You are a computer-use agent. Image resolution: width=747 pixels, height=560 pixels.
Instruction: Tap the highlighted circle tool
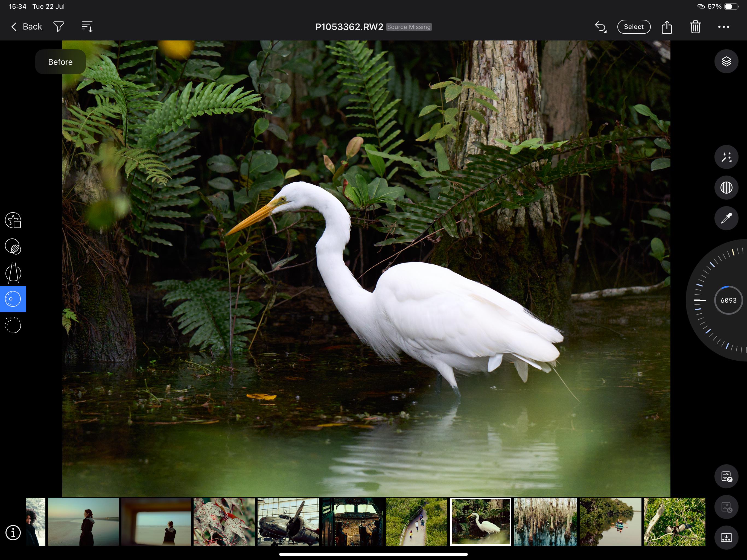point(13,299)
